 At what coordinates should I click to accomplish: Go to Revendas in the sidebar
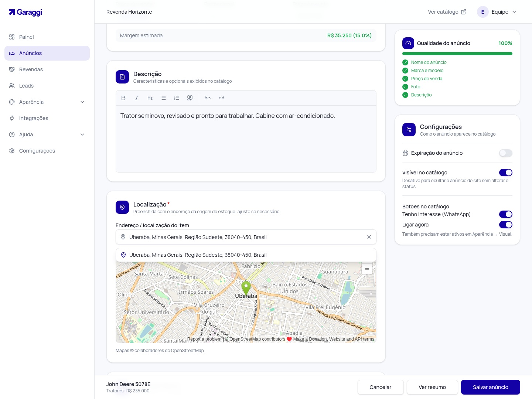coord(47,69)
